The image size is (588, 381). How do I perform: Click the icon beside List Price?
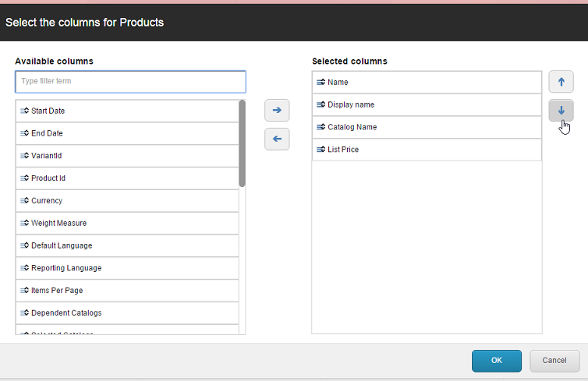point(321,150)
